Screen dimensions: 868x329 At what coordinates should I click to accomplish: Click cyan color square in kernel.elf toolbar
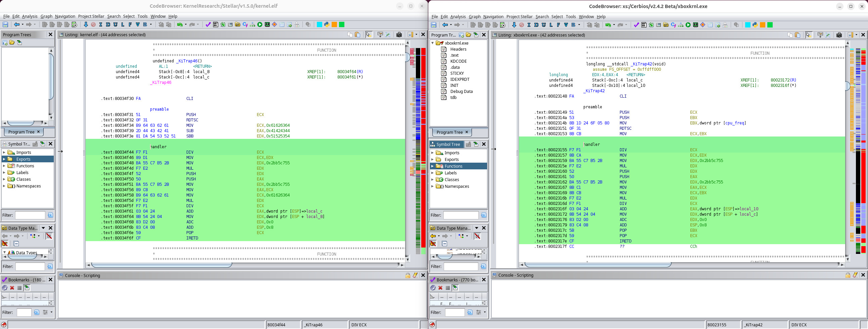tap(320, 24)
